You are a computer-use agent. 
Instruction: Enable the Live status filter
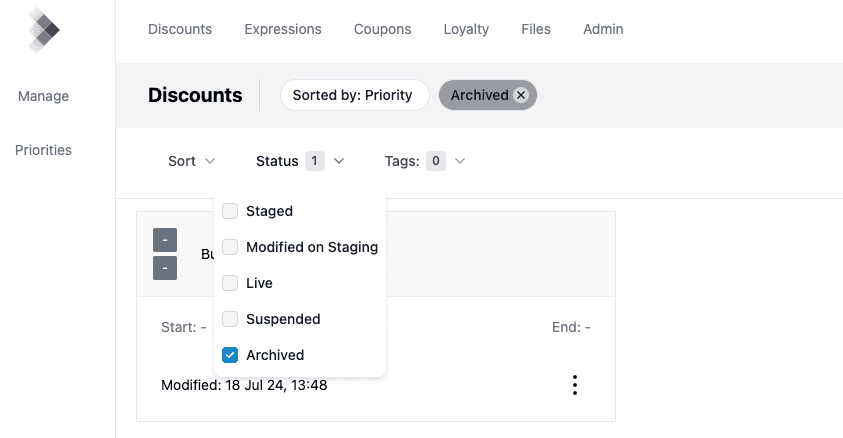point(230,283)
